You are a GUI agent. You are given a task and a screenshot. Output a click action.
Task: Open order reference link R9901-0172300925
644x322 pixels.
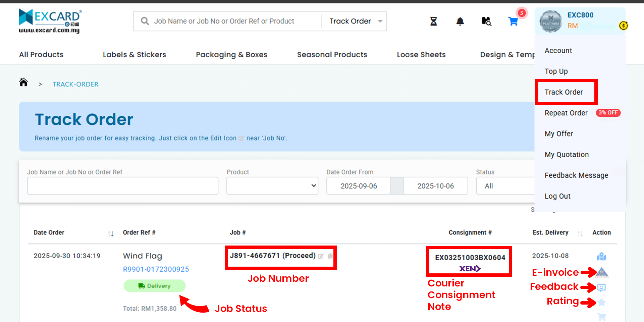[156, 269]
